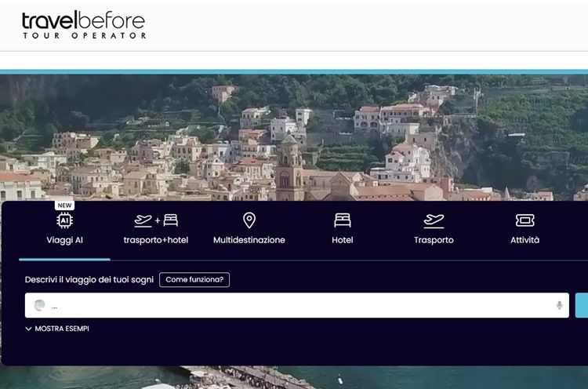Click the colorful AI orb in search field
Screen dimensions: 588x389
click(x=39, y=305)
